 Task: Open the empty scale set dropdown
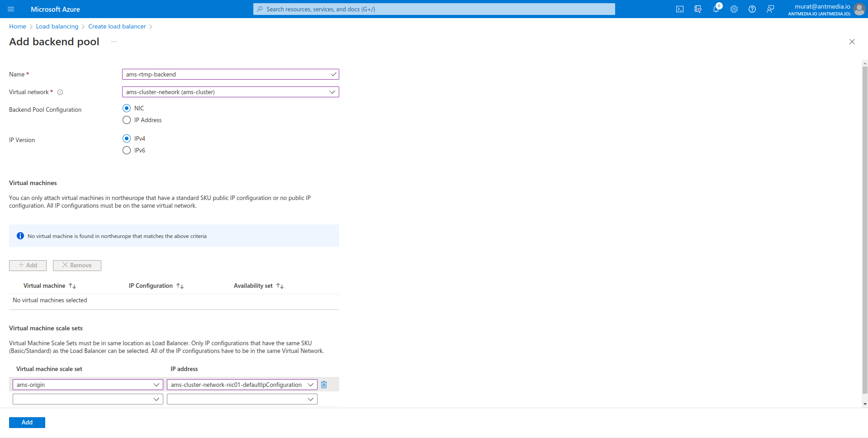88,399
